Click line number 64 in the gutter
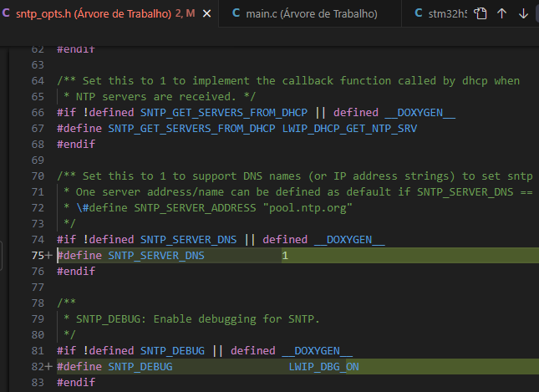 [37, 80]
